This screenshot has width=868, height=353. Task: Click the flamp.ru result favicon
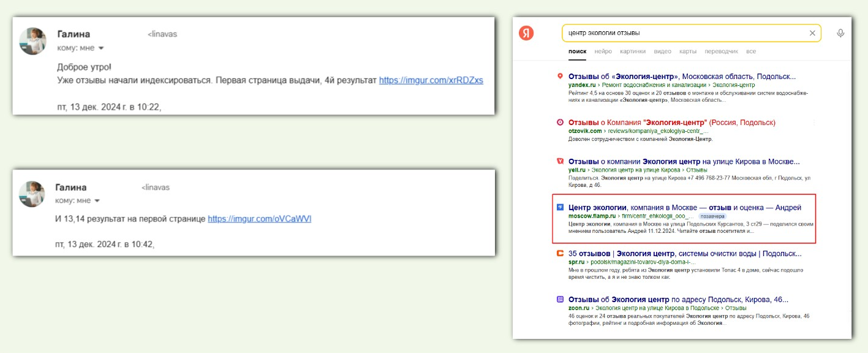[x=559, y=208]
